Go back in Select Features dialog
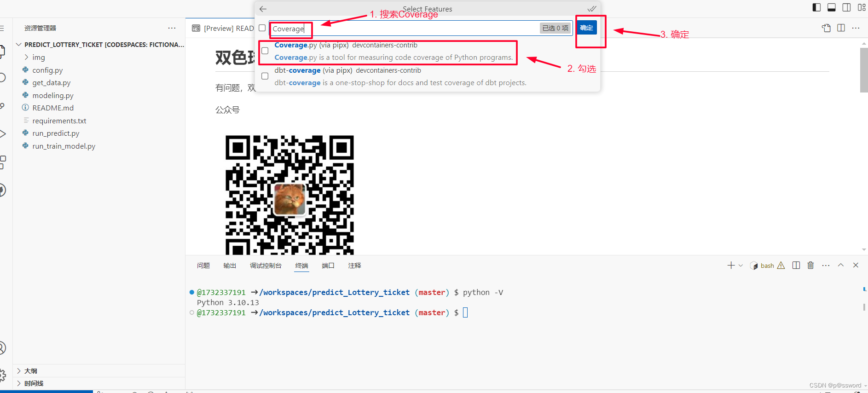Viewport: 868px width, 393px height. click(x=263, y=9)
